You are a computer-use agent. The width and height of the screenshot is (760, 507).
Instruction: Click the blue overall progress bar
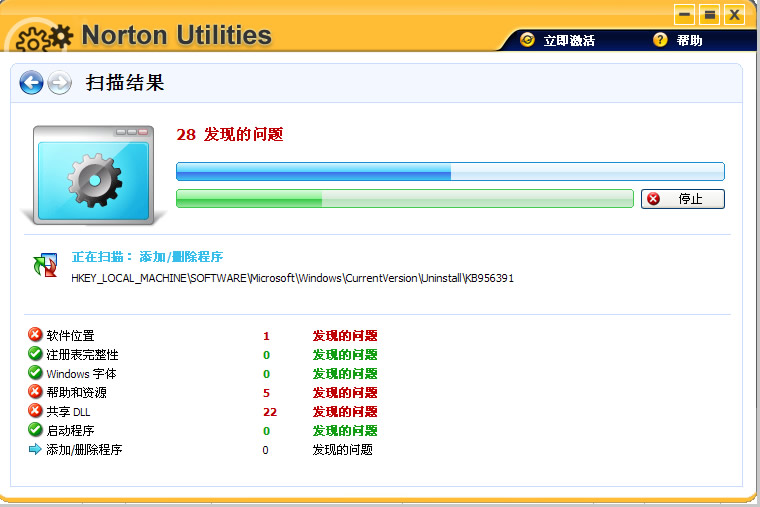(x=450, y=171)
